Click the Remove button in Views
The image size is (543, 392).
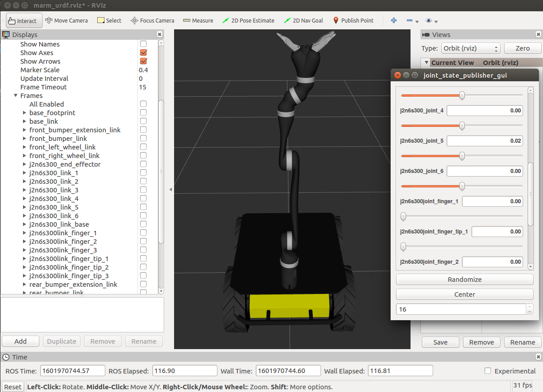point(482,342)
